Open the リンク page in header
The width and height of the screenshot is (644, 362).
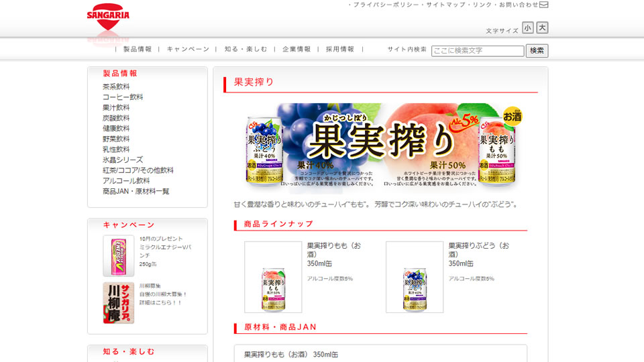point(482,5)
